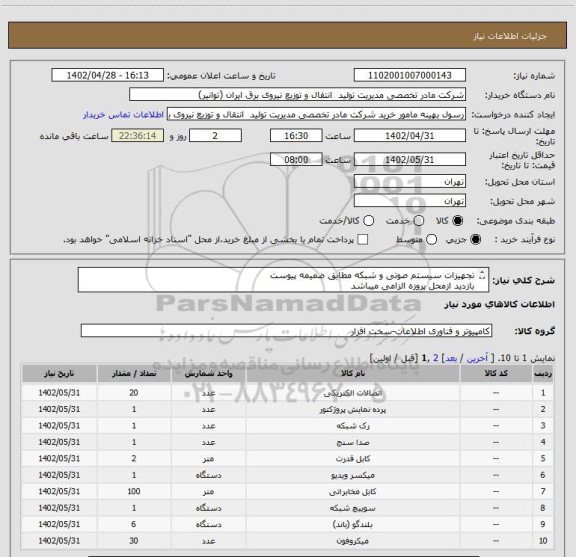
Task: Select row سوییچ شبکه
Action: click(x=287, y=508)
